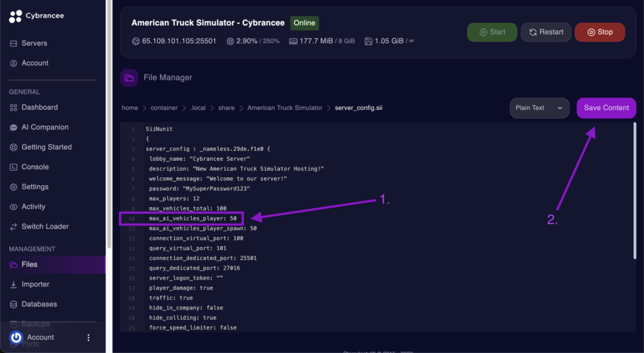Viewport: 644px width, 353px height.
Task: Click the Cybrancee logo icon
Action: click(15, 16)
